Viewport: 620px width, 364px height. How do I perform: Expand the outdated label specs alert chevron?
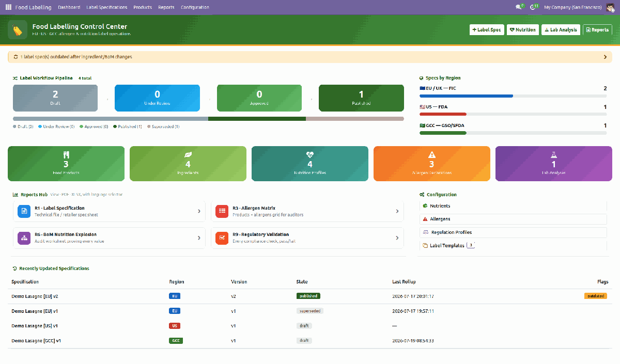(605, 57)
